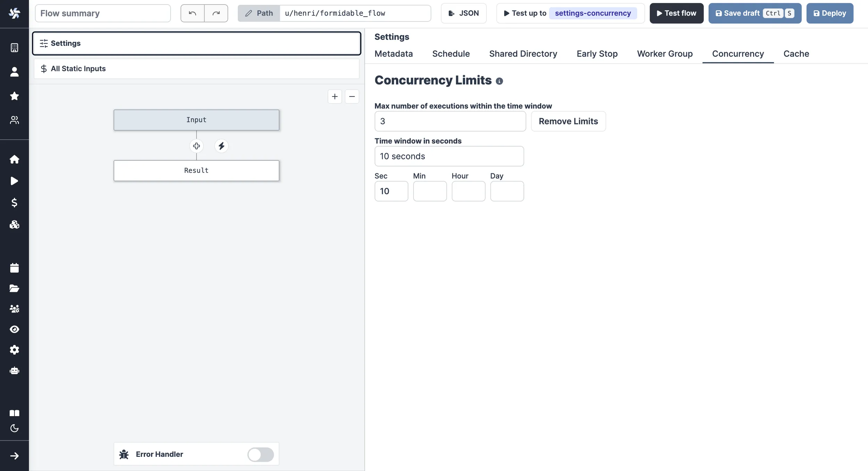The width and height of the screenshot is (868, 471).
Task: Click the redo arrow button
Action: 216,13
